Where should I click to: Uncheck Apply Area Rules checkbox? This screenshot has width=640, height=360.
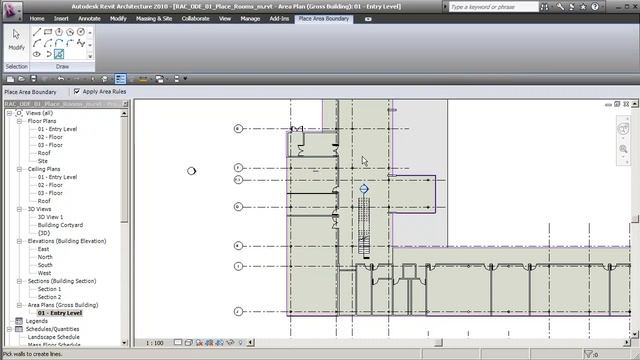[x=77, y=91]
